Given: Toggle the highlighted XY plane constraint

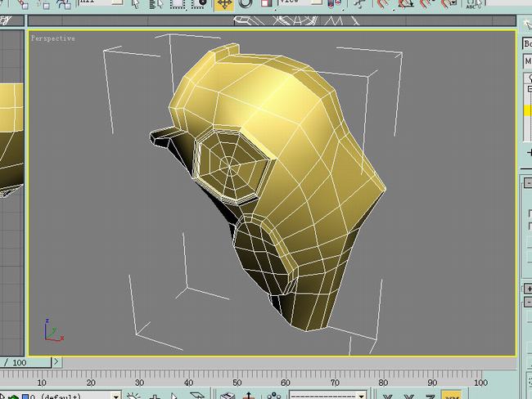Looking at the screenshot, I should point(453,396).
